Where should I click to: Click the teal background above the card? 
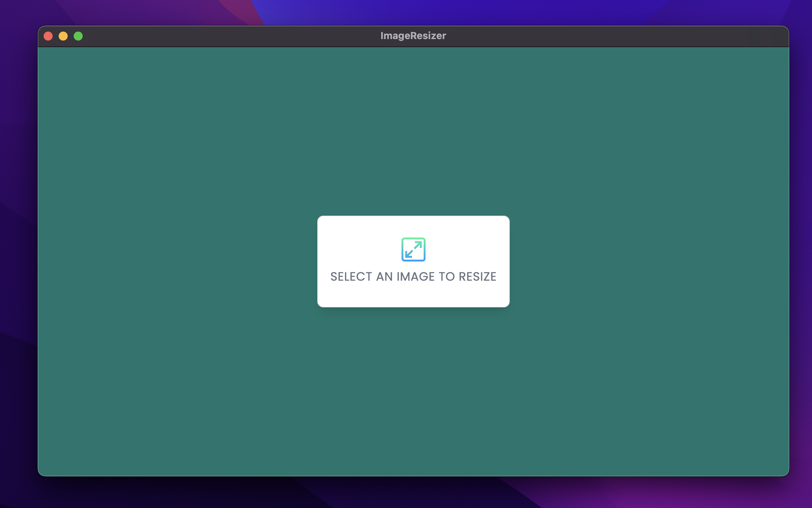click(414, 132)
